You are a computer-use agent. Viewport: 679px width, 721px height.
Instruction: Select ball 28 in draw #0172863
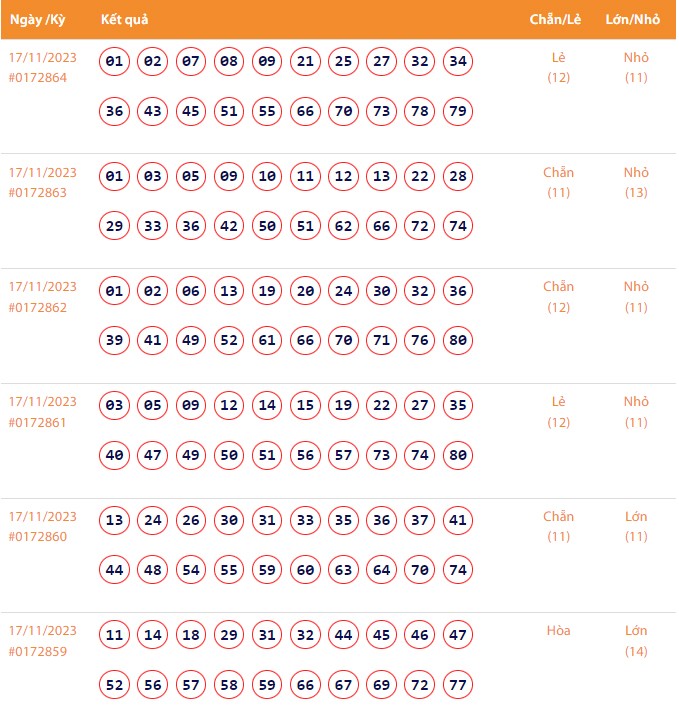tap(458, 177)
